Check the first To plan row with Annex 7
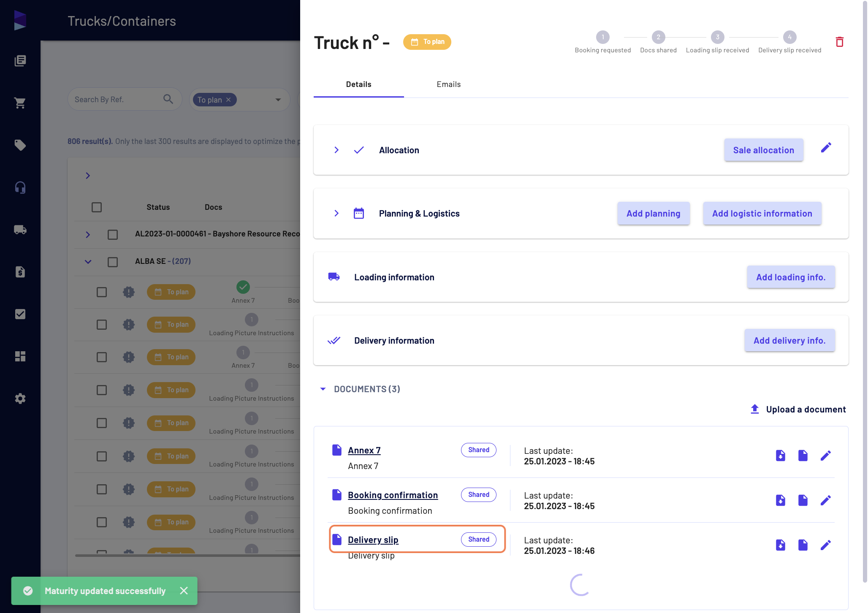The width and height of the screenshot is (868, 613). tap(102, 292)
